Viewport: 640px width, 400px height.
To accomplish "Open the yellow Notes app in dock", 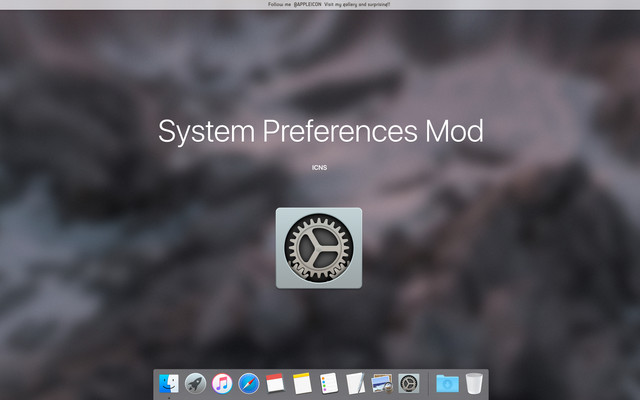I will pos(302,383).
